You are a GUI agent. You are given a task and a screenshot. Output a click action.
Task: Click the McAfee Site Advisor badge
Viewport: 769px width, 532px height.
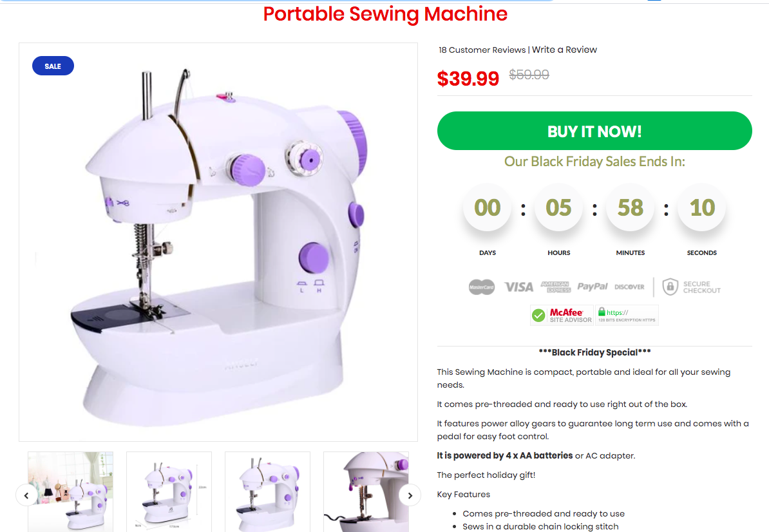pyautogui.click(x=562, y=316)
